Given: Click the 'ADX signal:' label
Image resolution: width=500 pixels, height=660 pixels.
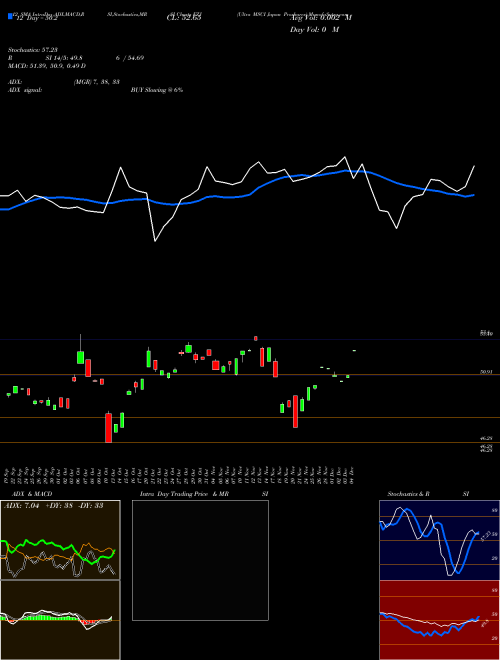Looking at the screenshot, I should point(24,90).
